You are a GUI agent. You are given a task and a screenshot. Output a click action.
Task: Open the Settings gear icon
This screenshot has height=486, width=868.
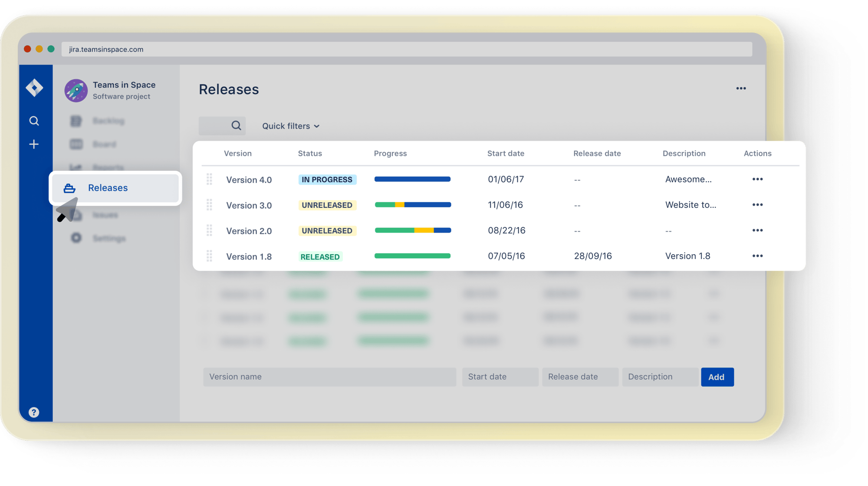click(76, 238)
